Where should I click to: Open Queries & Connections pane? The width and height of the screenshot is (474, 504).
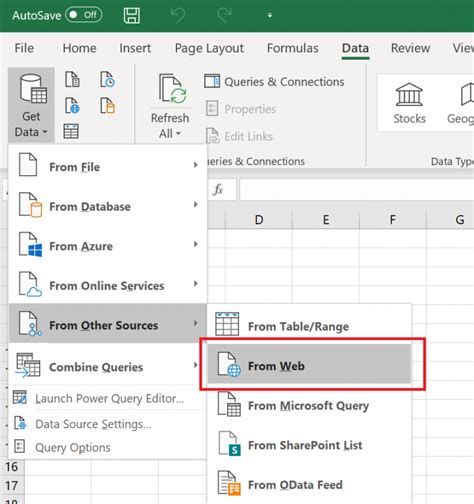click(x=274, y=82)
